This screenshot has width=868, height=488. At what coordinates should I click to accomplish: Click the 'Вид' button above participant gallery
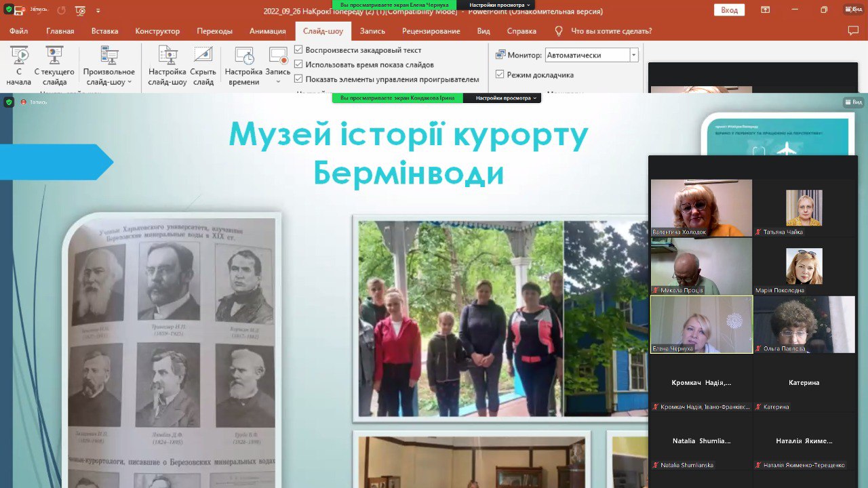coord(853,102)
